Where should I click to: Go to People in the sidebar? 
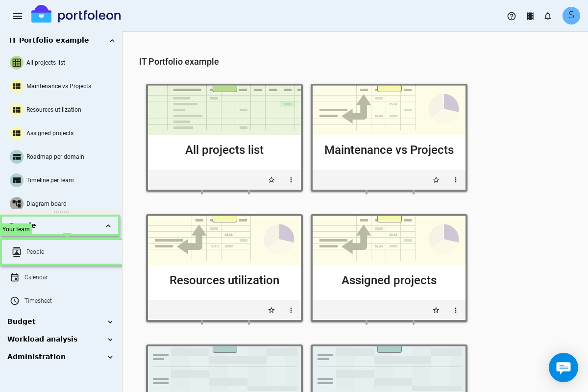[x=35, y=252]
